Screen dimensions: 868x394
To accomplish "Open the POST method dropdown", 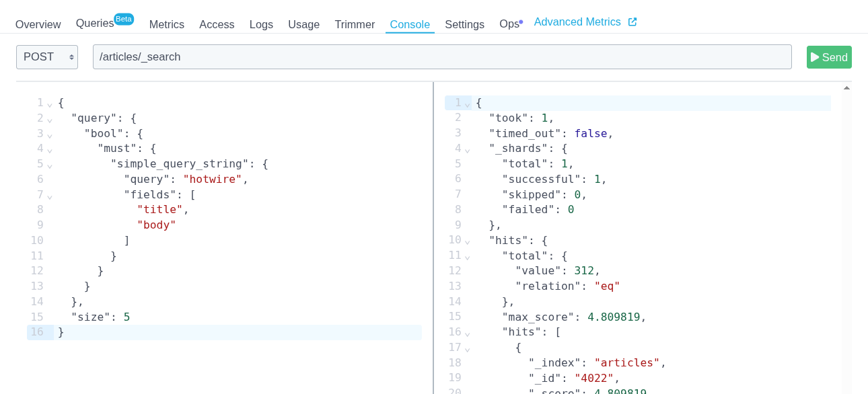I will 47,57.
